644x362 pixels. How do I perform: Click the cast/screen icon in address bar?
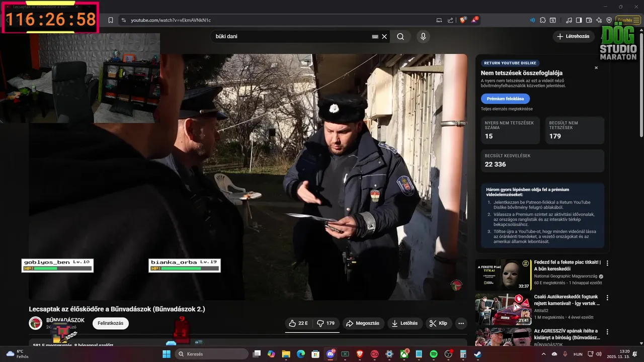pos(439,20)
